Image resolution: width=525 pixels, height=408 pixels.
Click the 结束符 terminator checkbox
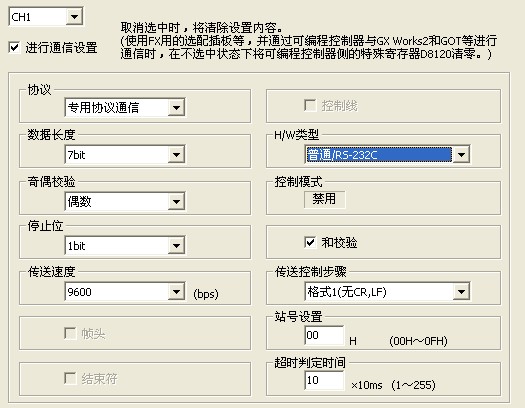tap(70, 379)
